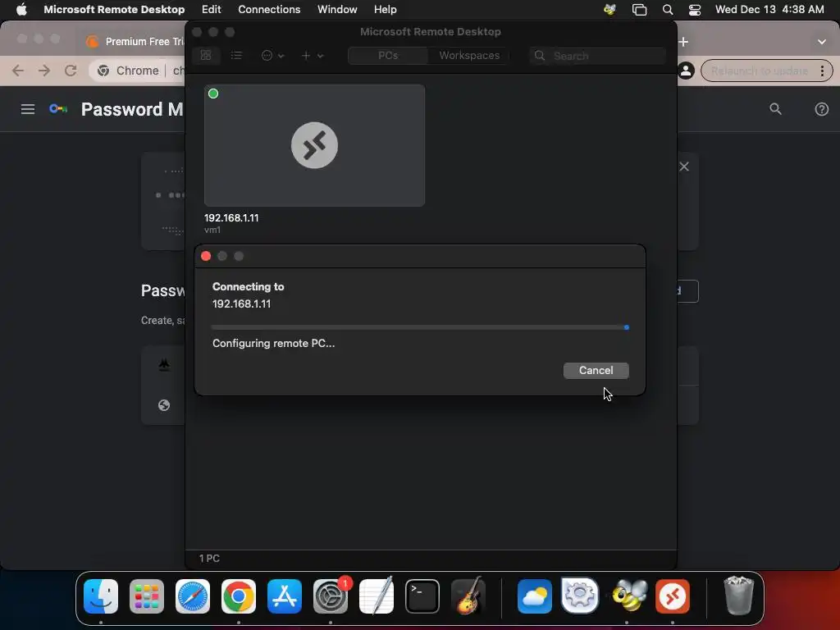Open the Password Manager hamburger menu
The image size is (840, 630).
click(28, 109)
